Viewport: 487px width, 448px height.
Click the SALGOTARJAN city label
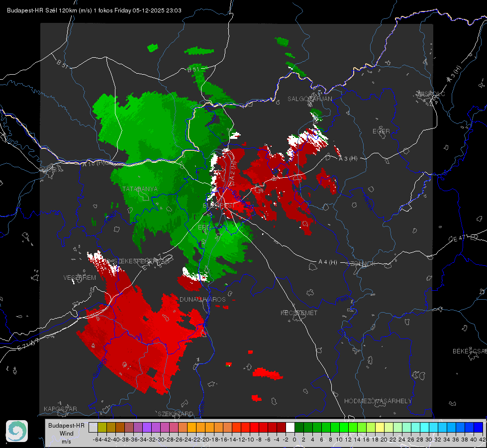309,99
